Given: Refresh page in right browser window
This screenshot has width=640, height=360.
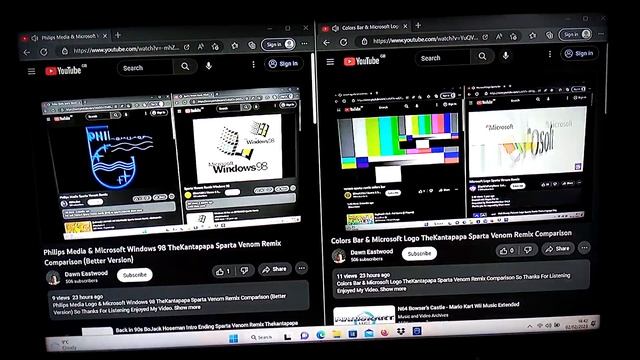Looking at the screenshot, I should (x=344, y=42).
